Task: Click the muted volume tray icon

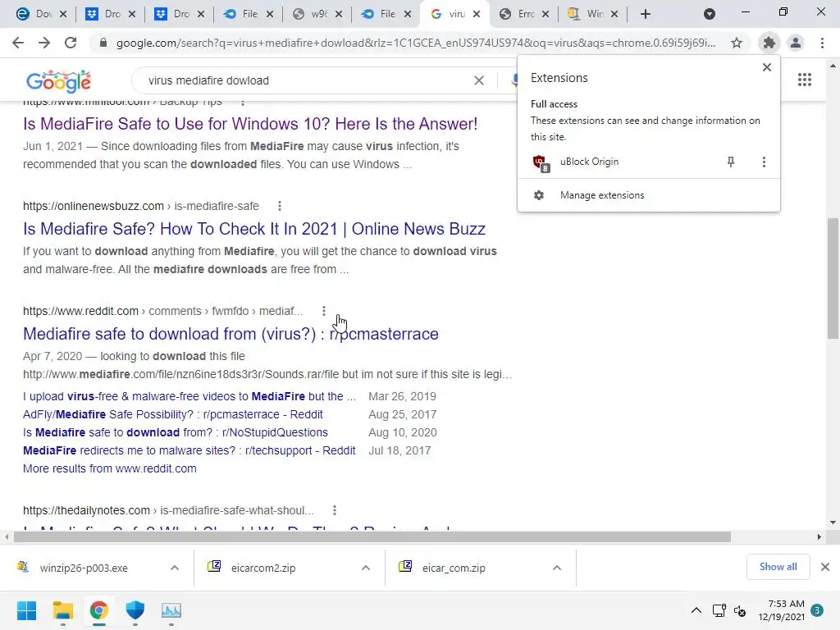Action: [x=740, y=610]
